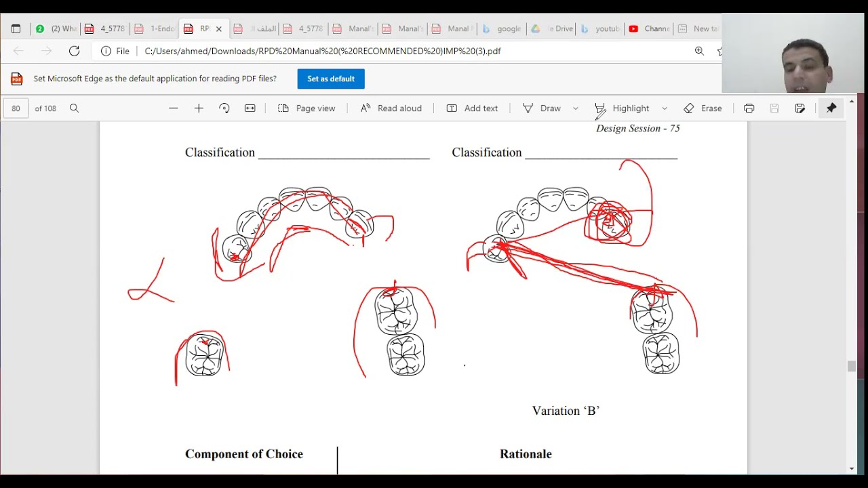Screen dimensions: 868x488
Task: Click the Set as default button
Action: [x=331, y=79]
